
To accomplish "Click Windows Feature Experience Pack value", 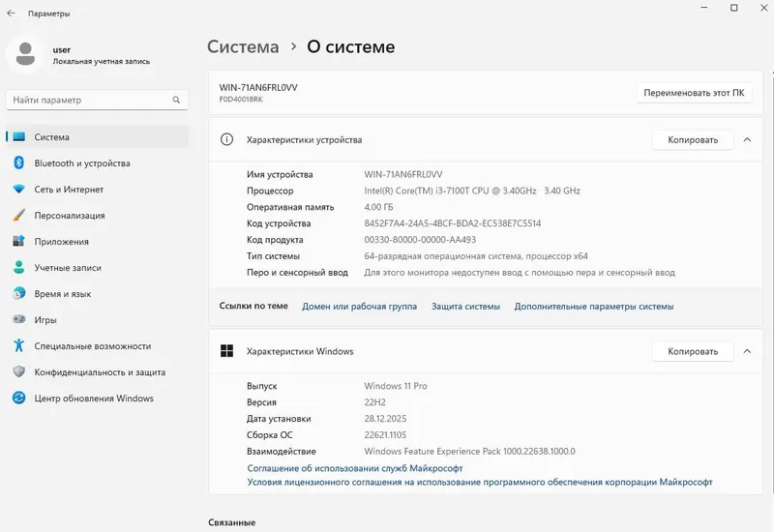I will click(470, 451).
